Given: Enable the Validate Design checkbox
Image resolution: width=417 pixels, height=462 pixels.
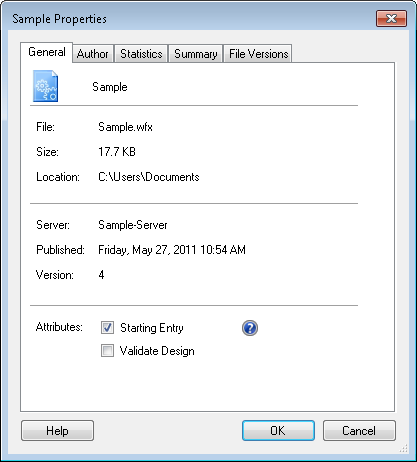Looking at the screenshot, I should [x=107, y=351].
